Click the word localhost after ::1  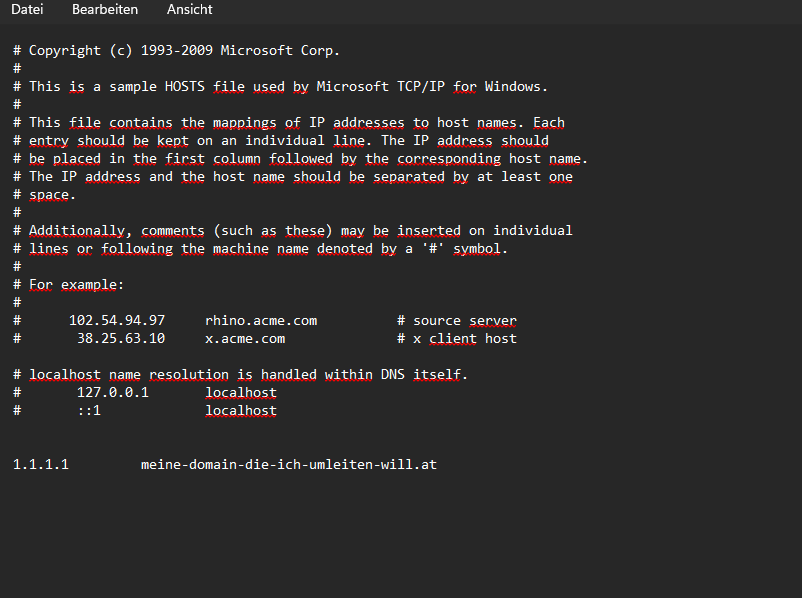[x=241, y=410]
